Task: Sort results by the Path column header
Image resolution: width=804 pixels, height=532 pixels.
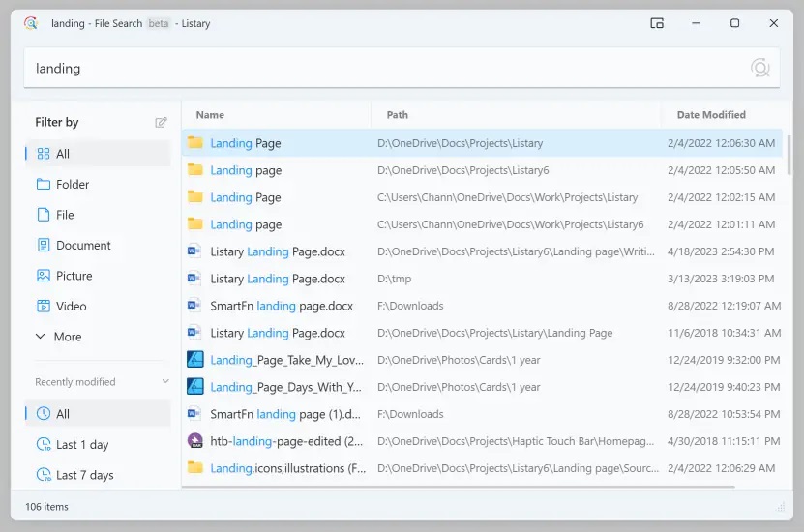Action: [x=516, y=115]
